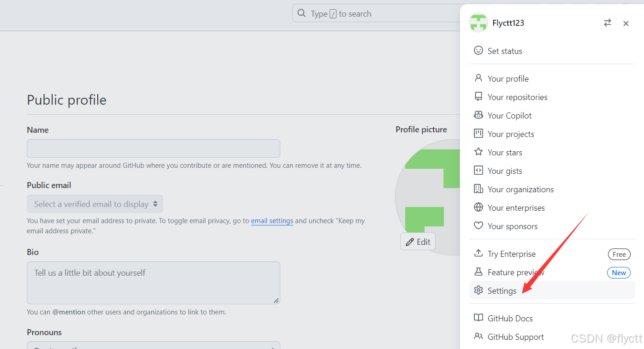Image resolution: width=644 pixels, height=349 pixels.
Task: Open GitHub Support from the menu
Action: click(x=552, y=337)
